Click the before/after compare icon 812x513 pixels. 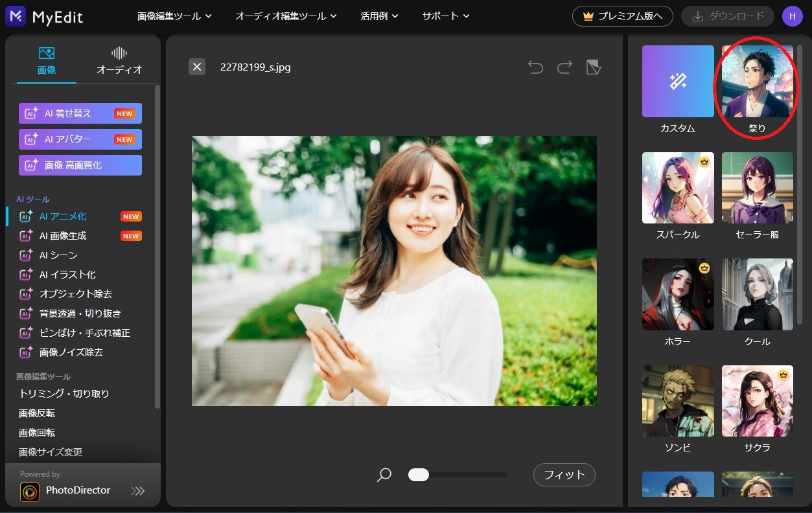[594, 67]
